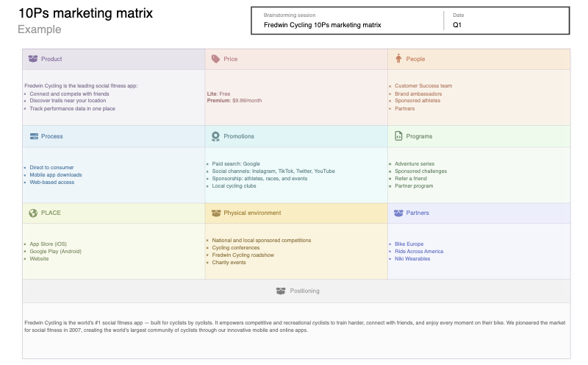The width and height of the screenshot is (588, 365).
Task: Click the 'Example' subtitle
Action: 40,29
